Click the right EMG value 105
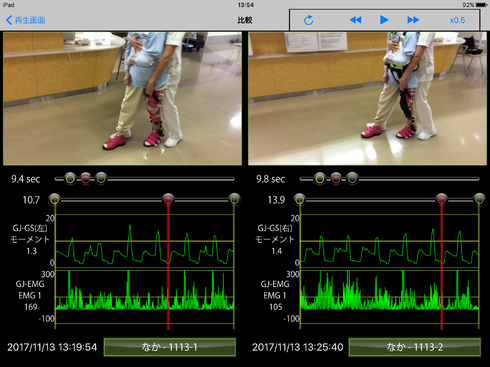The height and width of the screenshot is (367, 490). click(276, 307)
